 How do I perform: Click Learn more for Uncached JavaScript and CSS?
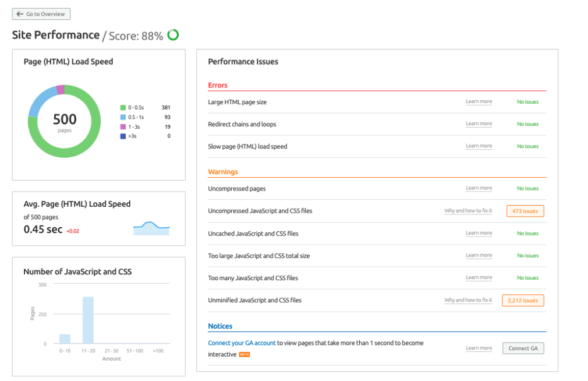pos(479,234)
